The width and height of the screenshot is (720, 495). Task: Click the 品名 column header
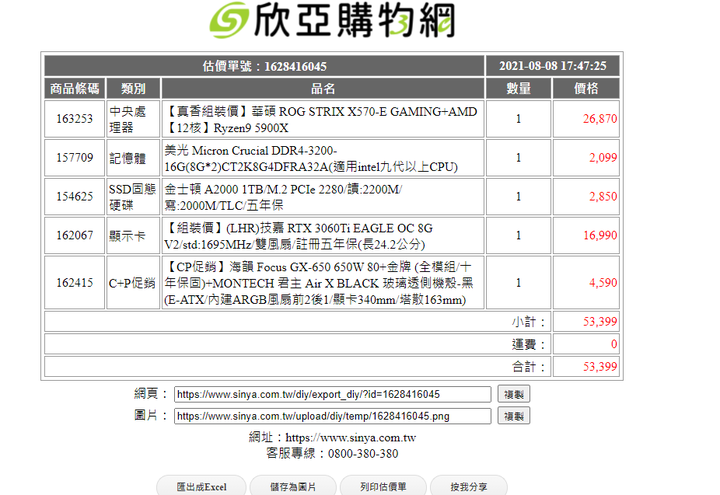(323, 88)
